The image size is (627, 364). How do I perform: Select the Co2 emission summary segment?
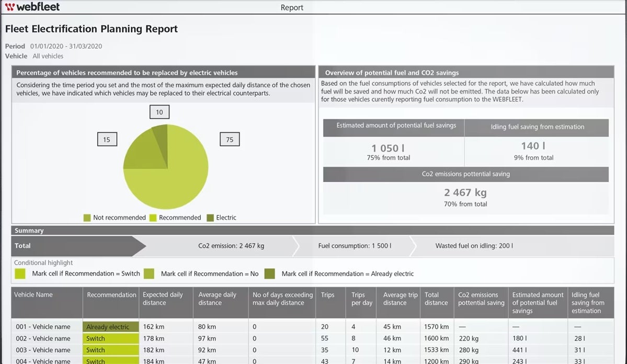point(231,246)
